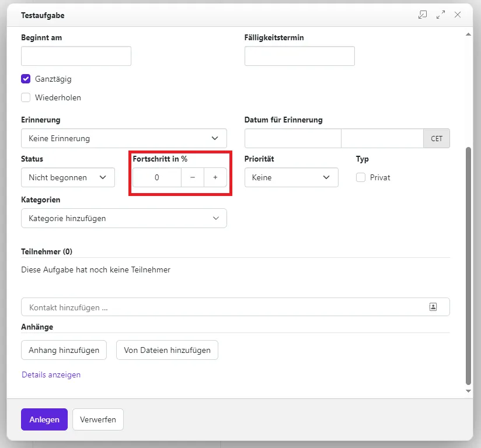Click the Fälligkeitstermin date field
This screenshot has height=448, width=481.
point(299,56)
